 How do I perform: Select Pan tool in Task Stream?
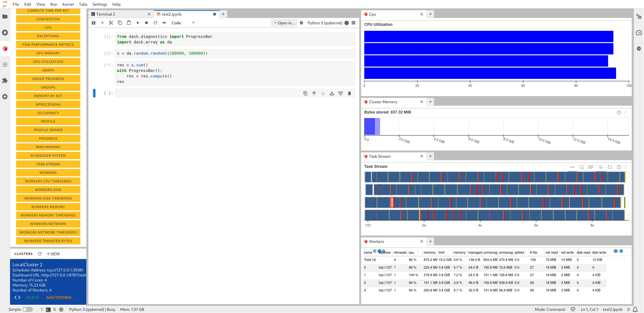(x=572, y=167)
